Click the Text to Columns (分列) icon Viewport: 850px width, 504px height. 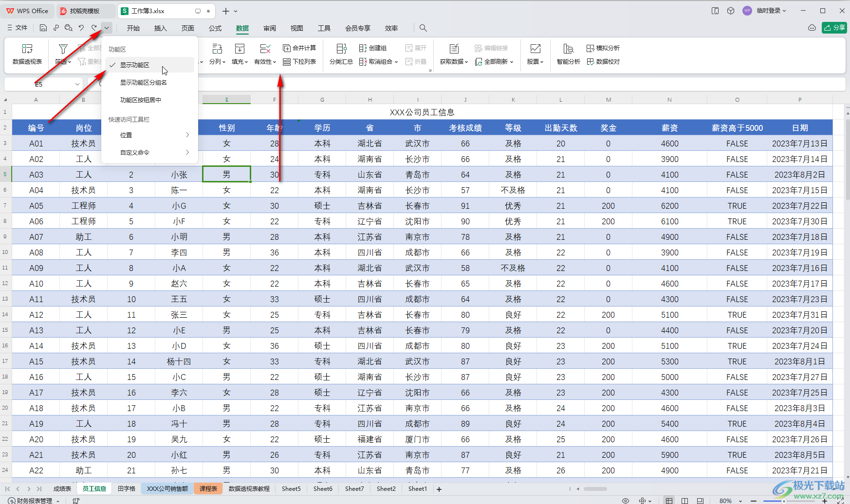[x=217, y=49]
